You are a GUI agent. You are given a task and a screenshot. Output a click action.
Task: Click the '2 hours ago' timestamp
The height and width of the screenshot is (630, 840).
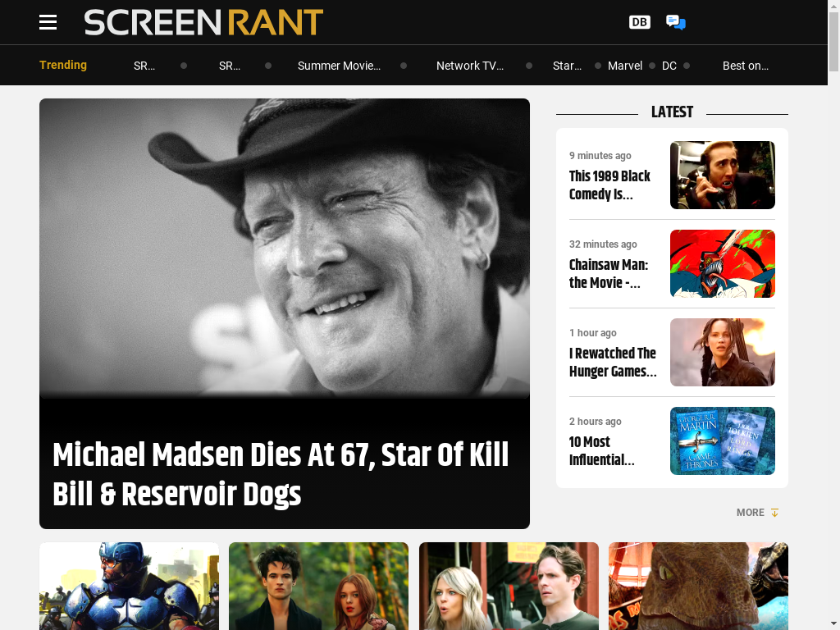tap(596, 422)
